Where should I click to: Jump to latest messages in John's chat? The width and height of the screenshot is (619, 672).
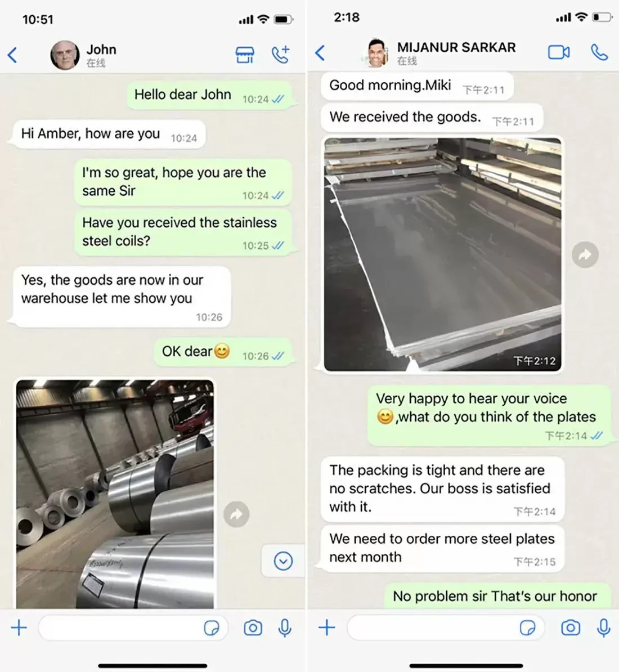283,561
